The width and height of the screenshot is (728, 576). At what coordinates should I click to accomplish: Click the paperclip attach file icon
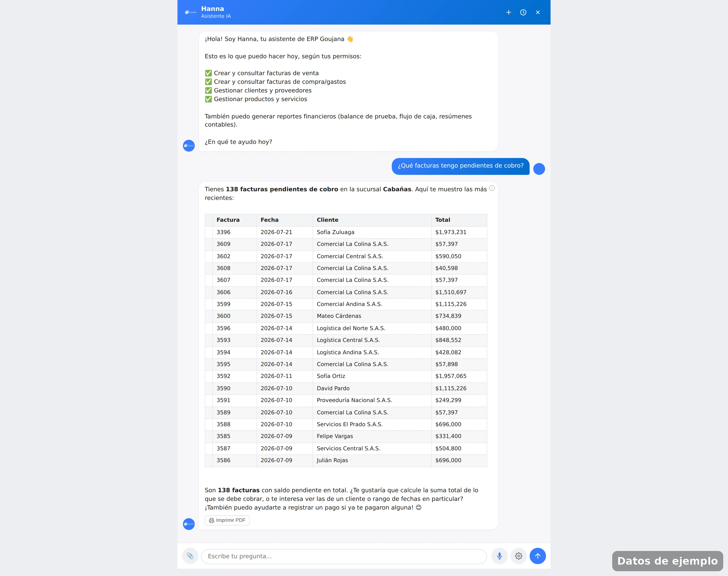(x=190, y=556)
